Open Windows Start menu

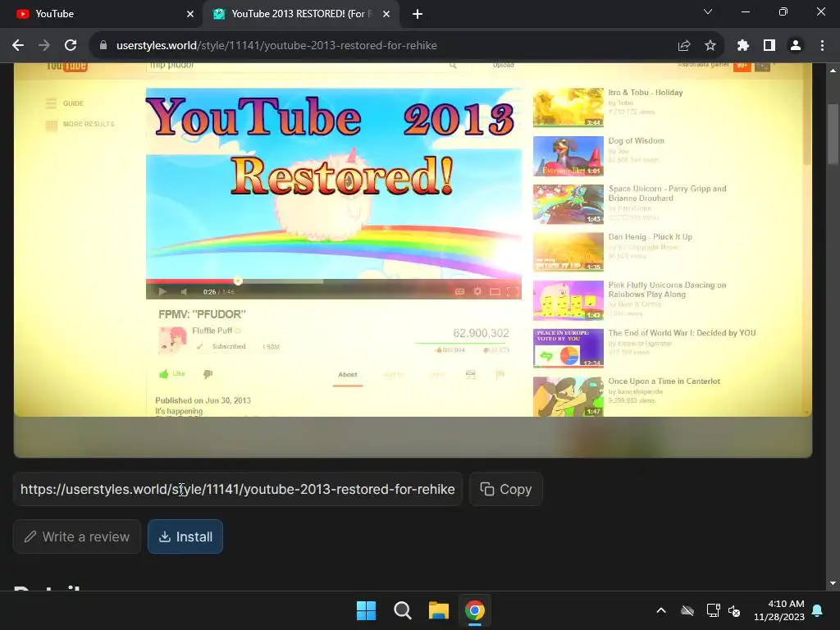point(367,610)
